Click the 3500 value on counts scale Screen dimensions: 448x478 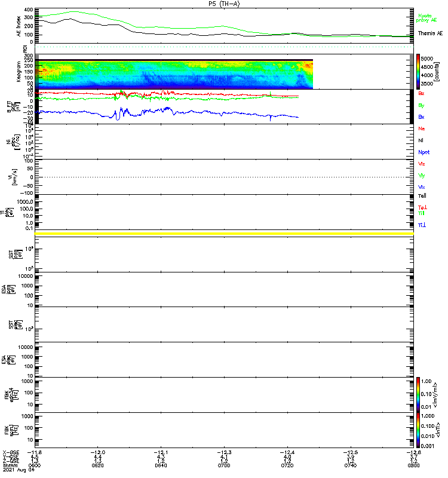426,84
